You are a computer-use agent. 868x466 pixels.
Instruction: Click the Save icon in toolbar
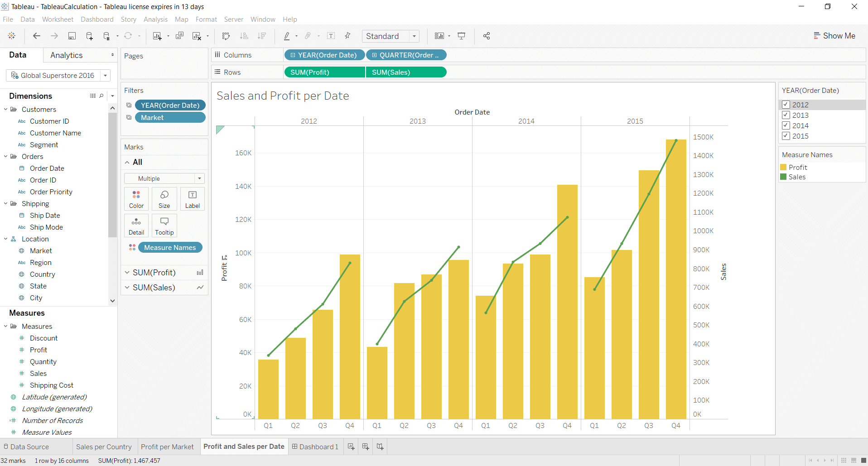tap(72, 36)
